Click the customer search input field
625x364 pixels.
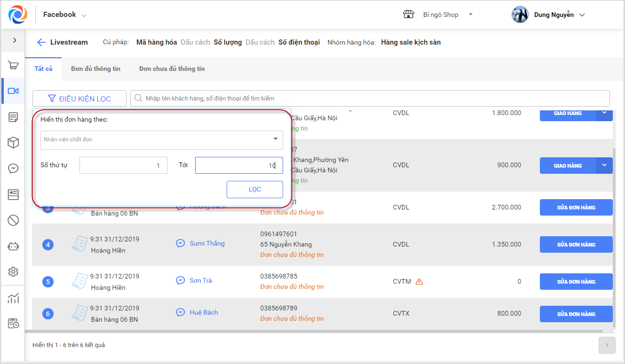(372, 99)
